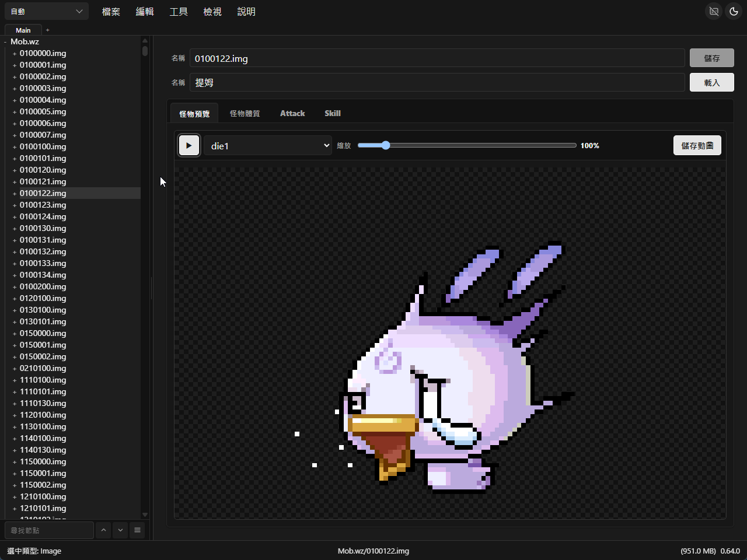
Task: Open the search options list icon
Action: (x=137, y=530)
